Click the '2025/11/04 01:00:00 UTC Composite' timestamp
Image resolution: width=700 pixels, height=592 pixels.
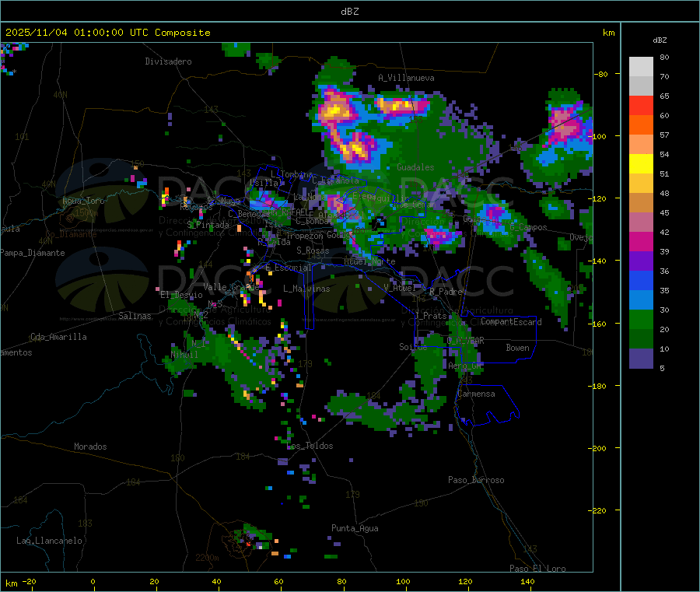[x=107, y=33]
